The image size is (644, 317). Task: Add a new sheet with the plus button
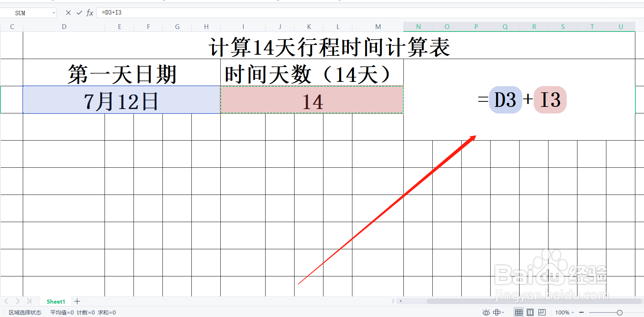click(77, 301)
